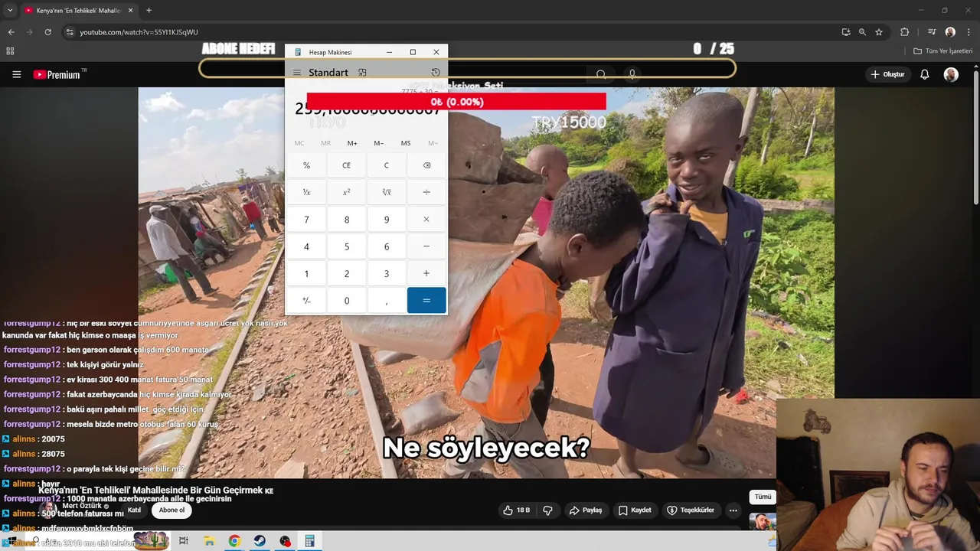Click calculator digit 3
980x551 pixels.
tap(387, 274)
